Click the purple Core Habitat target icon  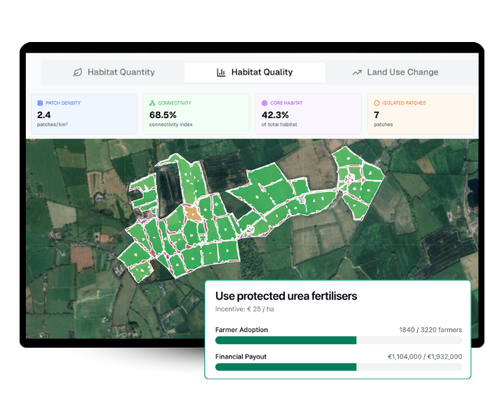tap(265, 103)
